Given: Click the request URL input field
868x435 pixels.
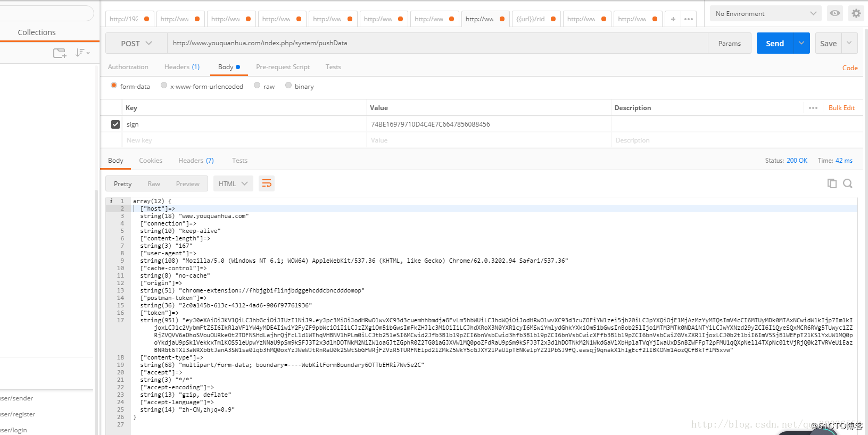Looking at the screenshot, I should point(436,43).
